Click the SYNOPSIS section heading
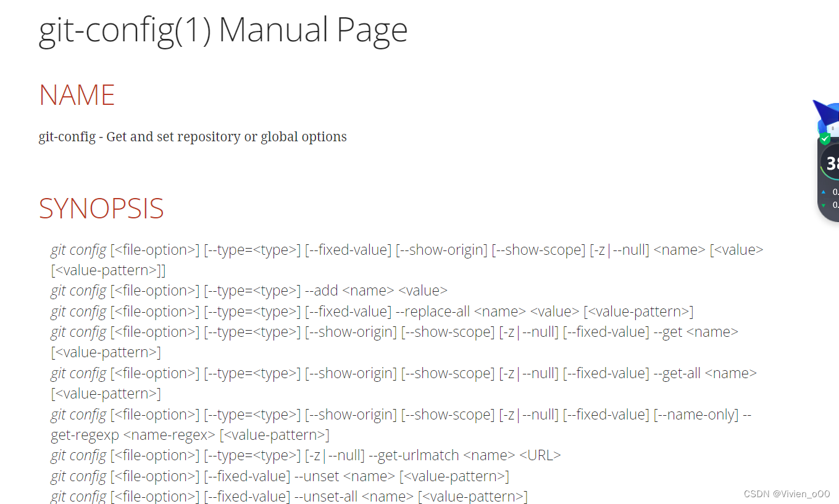This screenshot has height=504, width=839. click(x=101, y=209)
